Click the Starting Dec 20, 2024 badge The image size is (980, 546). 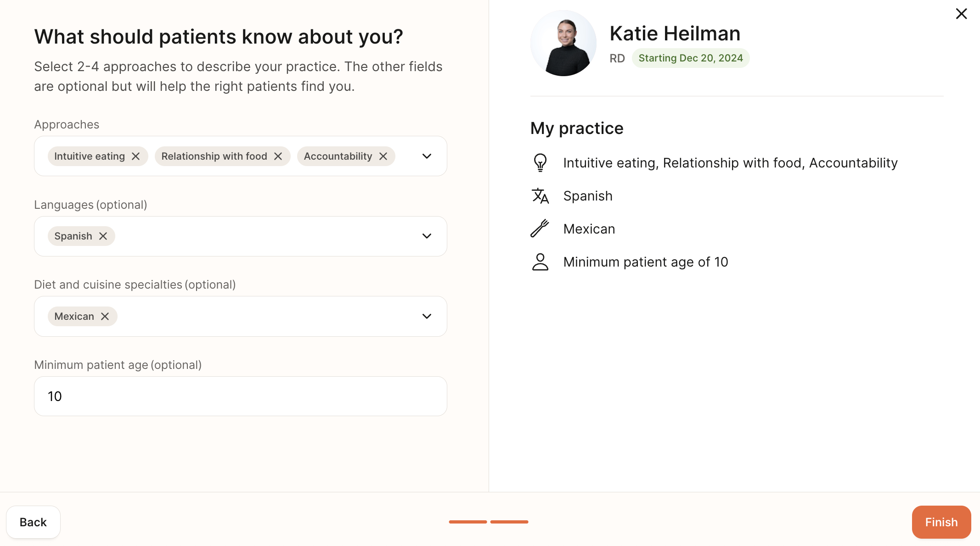coord(690,58)
